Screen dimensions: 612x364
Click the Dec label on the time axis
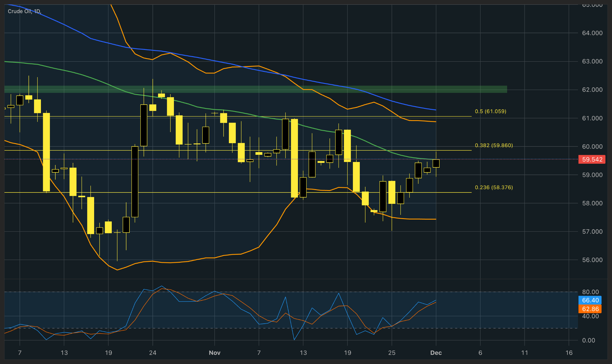[x=436, y=353]
